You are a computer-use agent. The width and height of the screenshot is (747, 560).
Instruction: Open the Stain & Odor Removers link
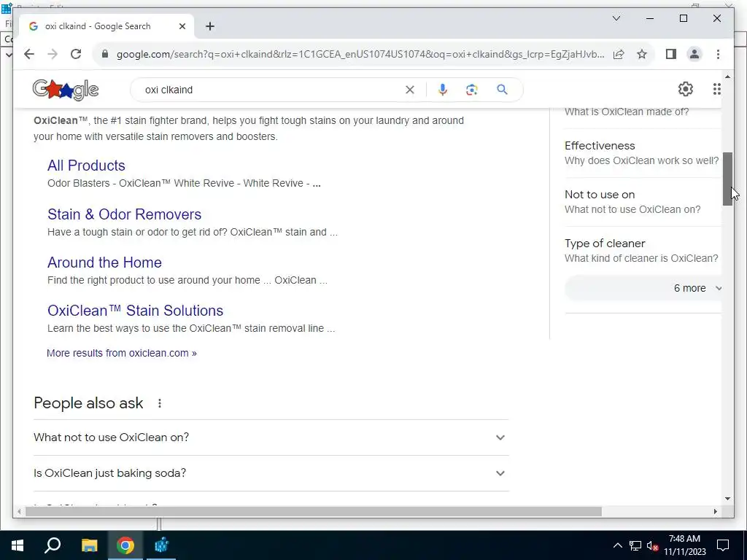click(124, 214)
